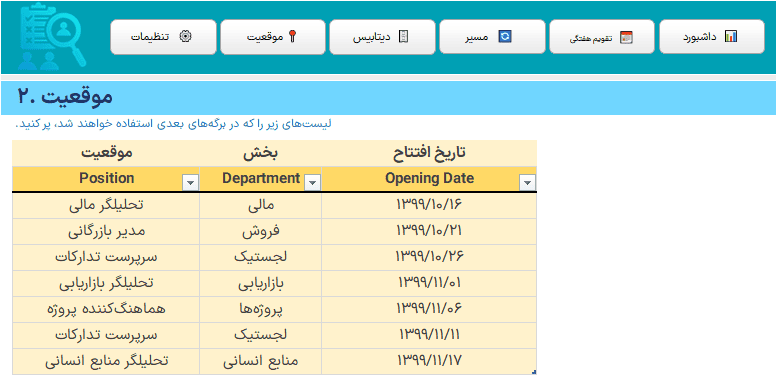The height and width of the screenshot is (388, 776).
Task: Select لجستیک in the ۱۳۹۹/۱۰/۲۶ row
Action: tap(261, 257)
